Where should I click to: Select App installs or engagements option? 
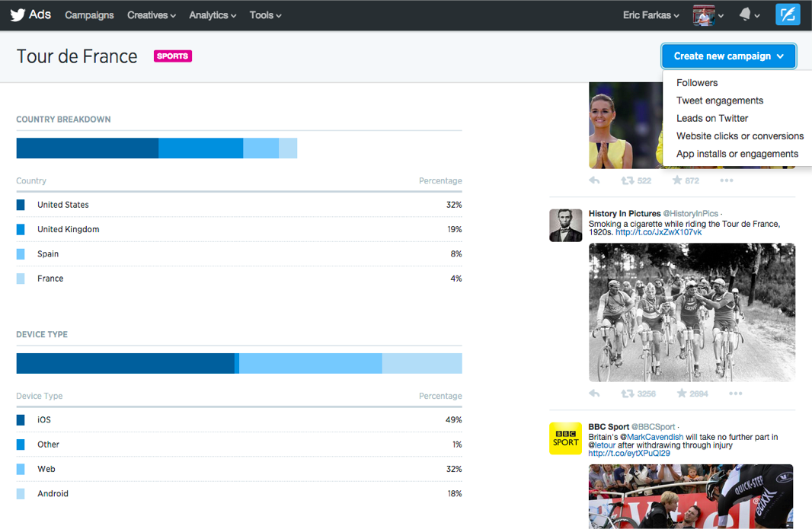point(737,154)
